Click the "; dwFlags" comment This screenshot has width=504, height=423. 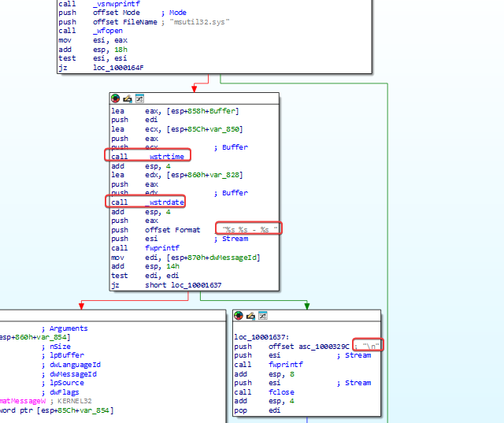(60, 392)
